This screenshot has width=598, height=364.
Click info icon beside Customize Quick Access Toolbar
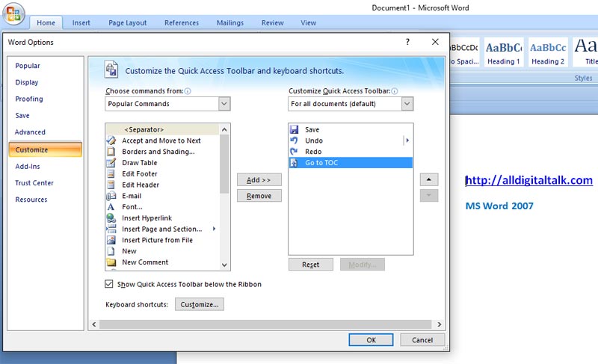pyautogui.click(x=395, y=91)
